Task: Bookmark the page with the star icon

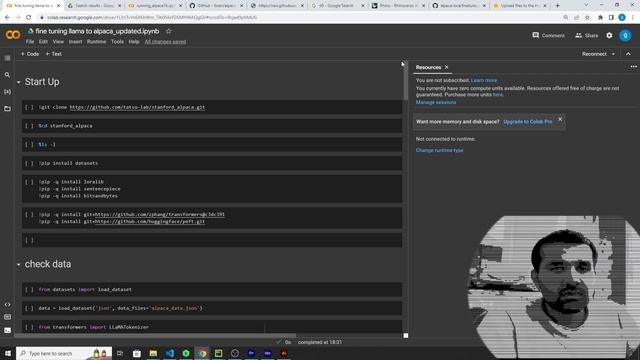Action: point(587,18)
